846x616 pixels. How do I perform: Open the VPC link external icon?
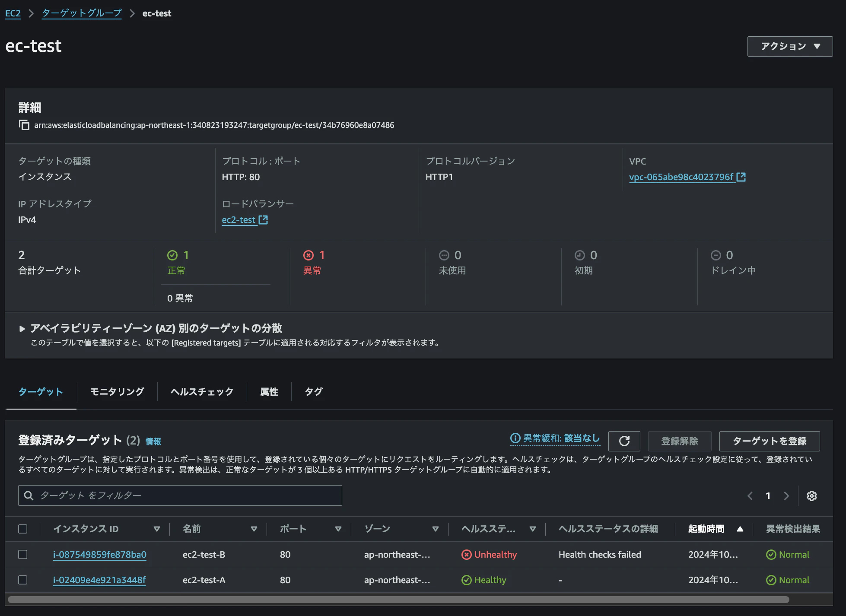click(741, 177)
